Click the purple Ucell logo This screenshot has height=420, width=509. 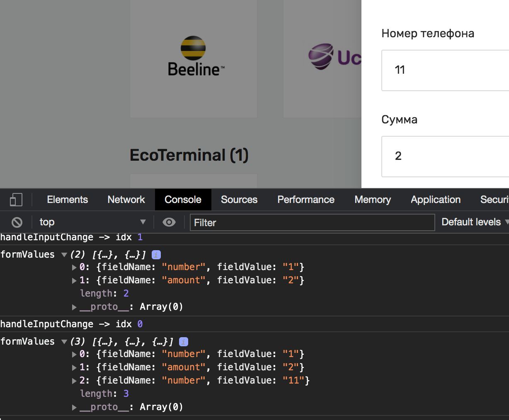click(x=335, y=56)
